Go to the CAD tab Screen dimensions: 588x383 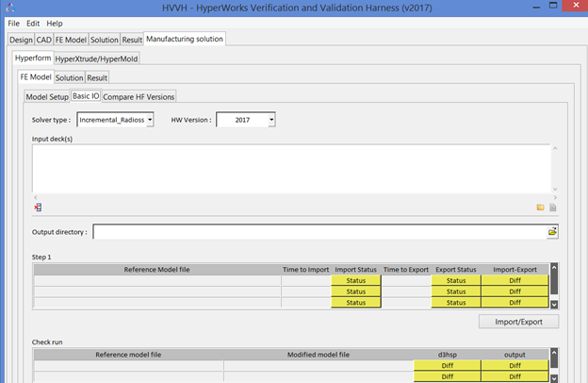[x=43, y=40]
